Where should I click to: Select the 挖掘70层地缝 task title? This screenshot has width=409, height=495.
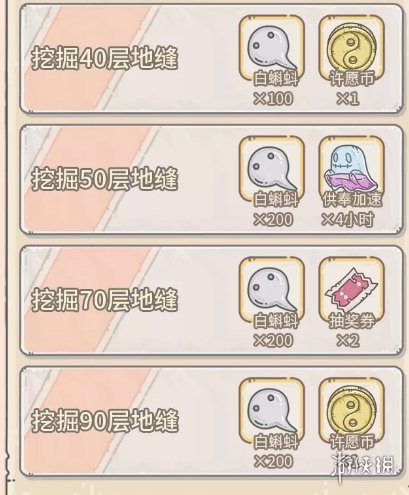coord(104,300)
